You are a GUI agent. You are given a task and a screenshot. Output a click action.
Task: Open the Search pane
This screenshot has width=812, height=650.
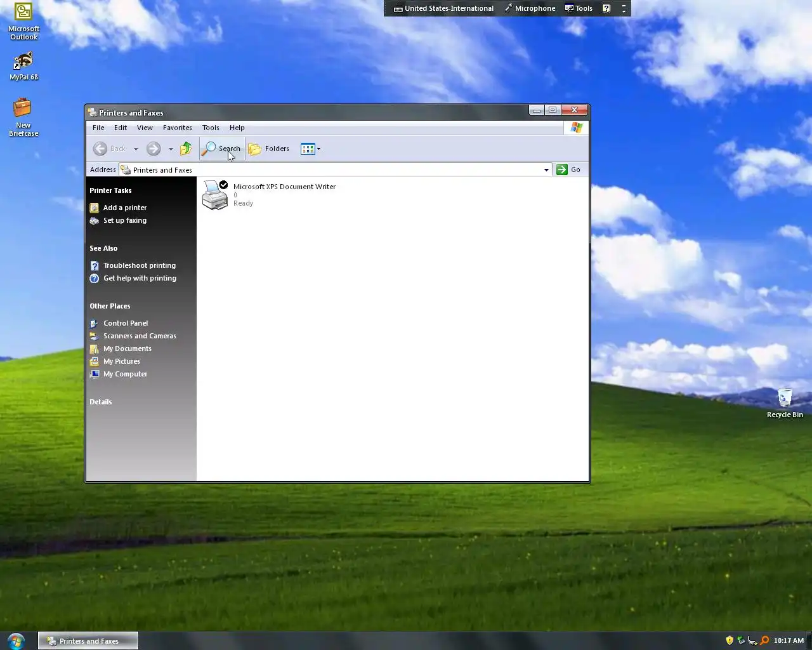point(221,149)
